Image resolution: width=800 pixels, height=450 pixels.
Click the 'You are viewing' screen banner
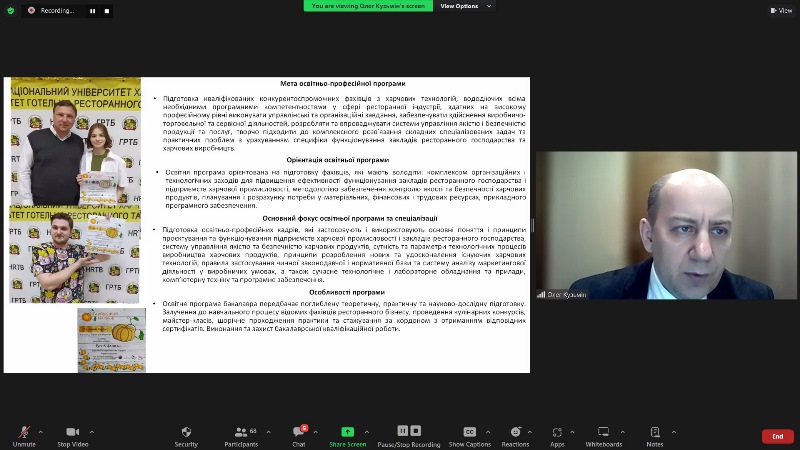pos(368,6)
